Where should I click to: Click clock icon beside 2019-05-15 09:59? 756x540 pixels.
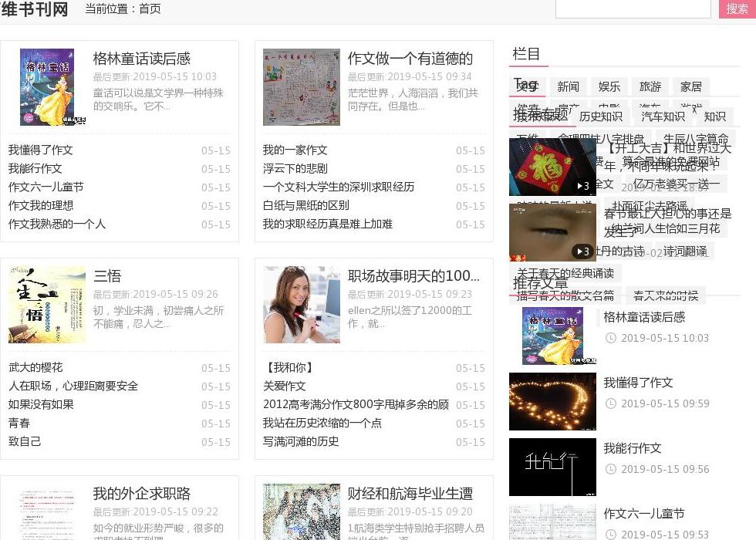click(x=611, y=403)
